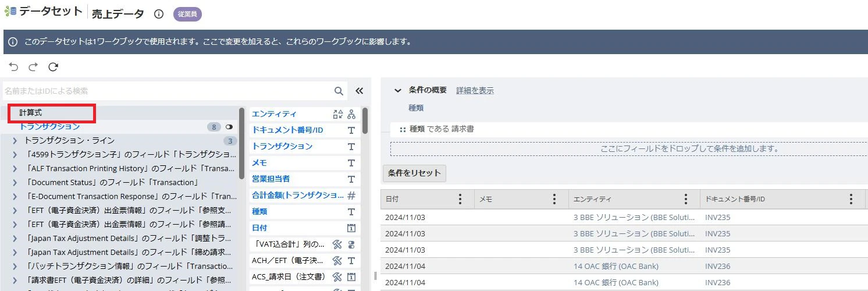Screen dimensions: 868x291
Task: Click the hierarchy icon on エンティティ field
Action: (x=351, y=114)
